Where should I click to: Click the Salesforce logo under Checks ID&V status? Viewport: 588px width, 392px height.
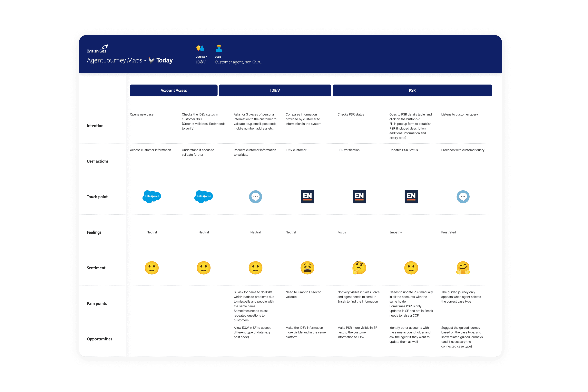coord(203,197)
